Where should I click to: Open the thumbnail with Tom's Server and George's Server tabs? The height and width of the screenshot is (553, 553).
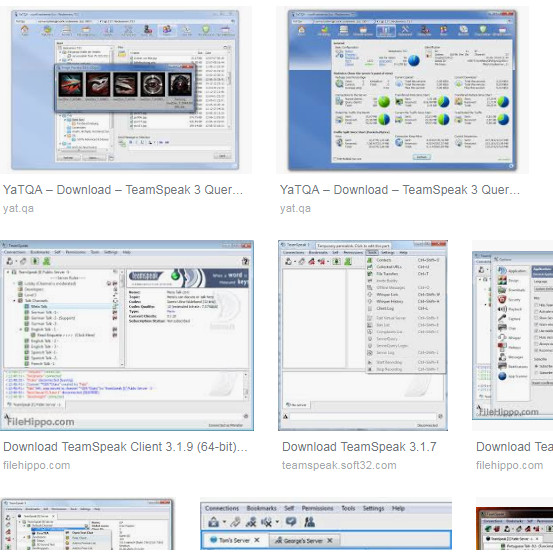tap(326, 524)
